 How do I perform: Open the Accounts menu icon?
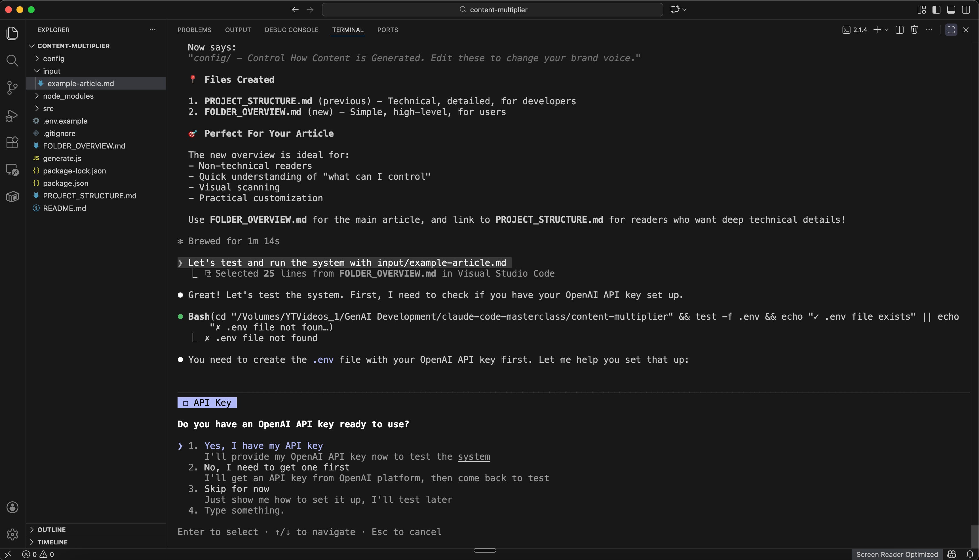(x=12, y=507)
